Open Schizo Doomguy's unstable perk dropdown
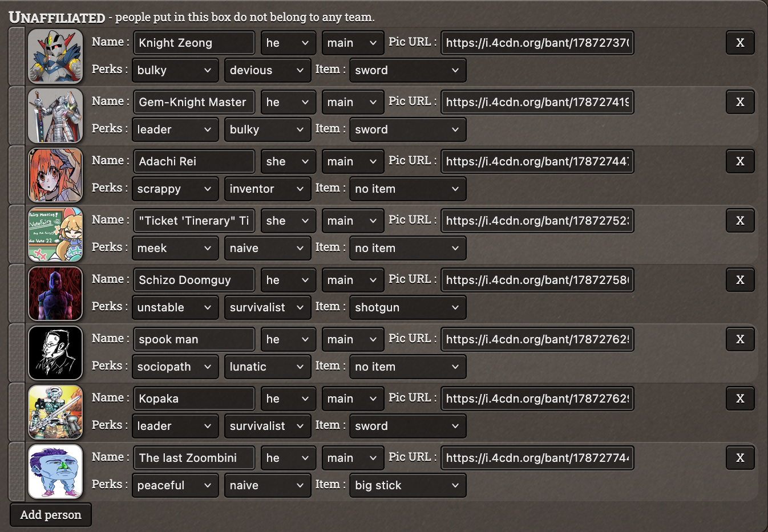The height and width of the screenshot is (532, 768). tap(175, 307)
